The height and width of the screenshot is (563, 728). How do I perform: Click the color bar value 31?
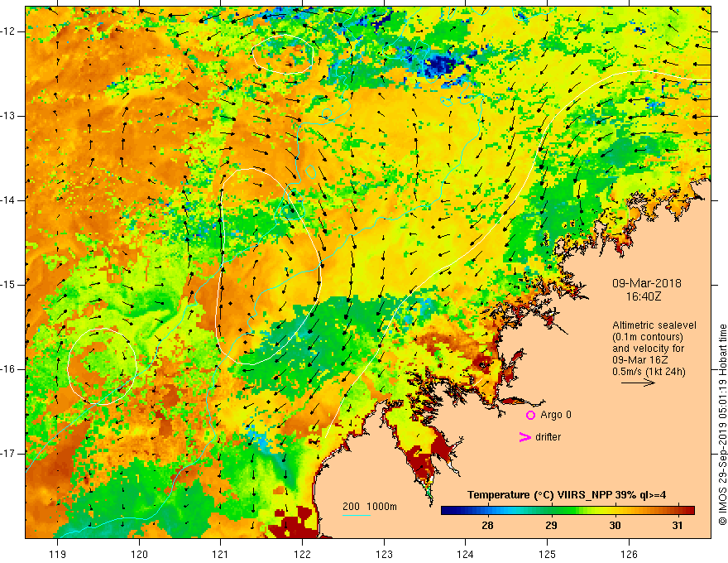(x=678, y=526)
